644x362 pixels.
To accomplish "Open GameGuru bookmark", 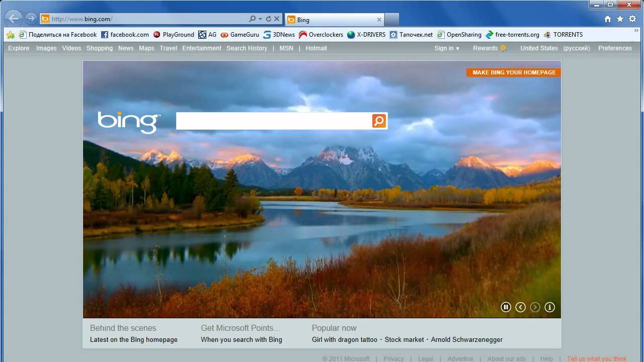I will click(240, 35).
